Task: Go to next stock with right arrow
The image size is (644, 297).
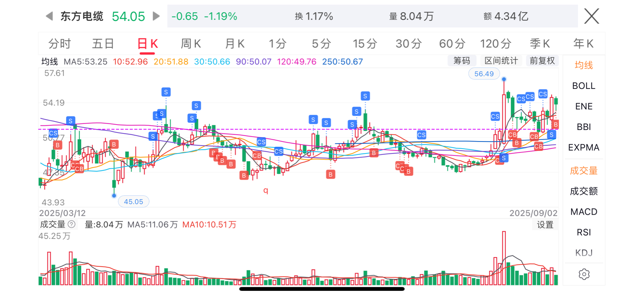Action: tap(156, 16)
